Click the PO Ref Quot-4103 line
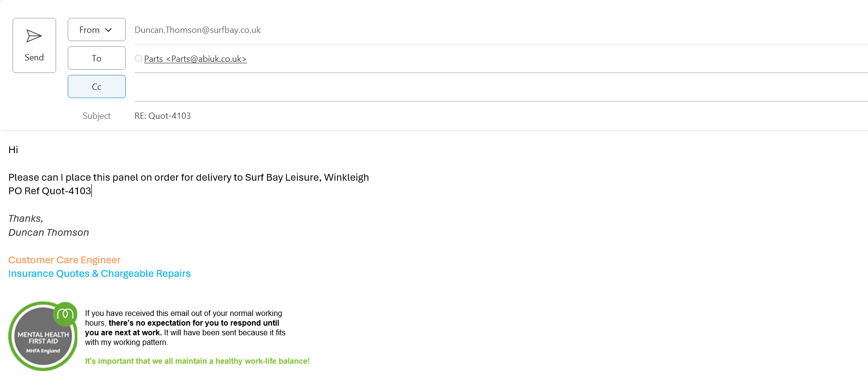Screen dimensions: 868x386 click(50, 191)
